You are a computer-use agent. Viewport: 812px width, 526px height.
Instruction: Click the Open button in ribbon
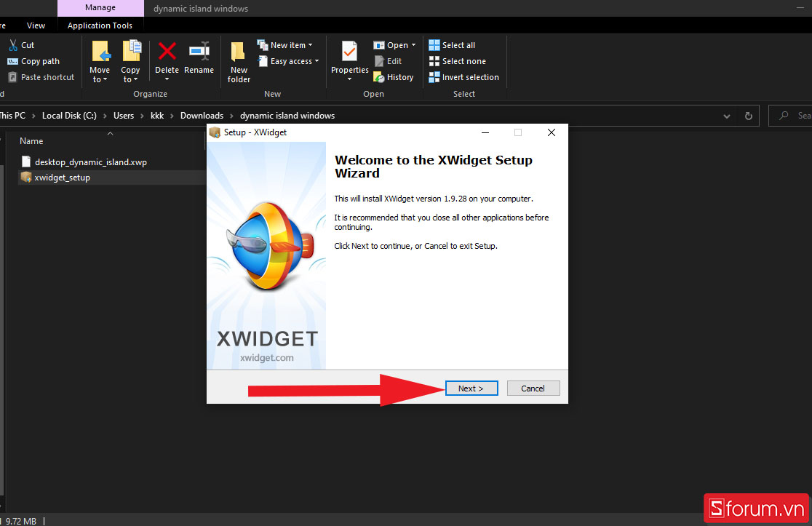tap(391, 45)
